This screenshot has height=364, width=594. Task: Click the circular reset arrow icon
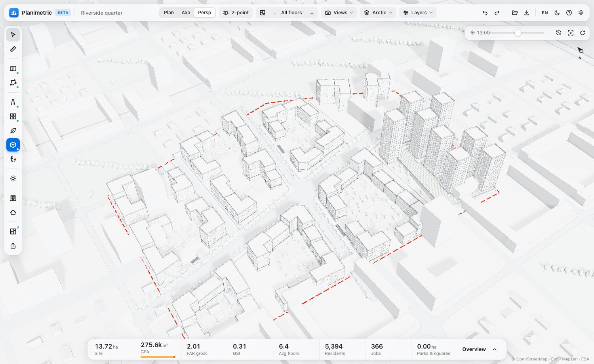click(x=583, y=33)
